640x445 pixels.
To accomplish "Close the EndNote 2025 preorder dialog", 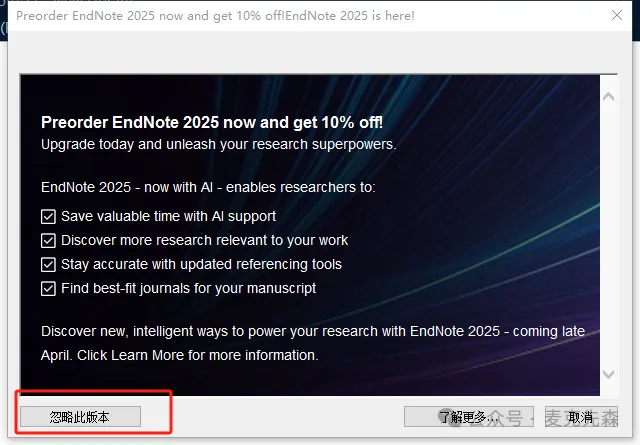I will click(x=617, y=16).
